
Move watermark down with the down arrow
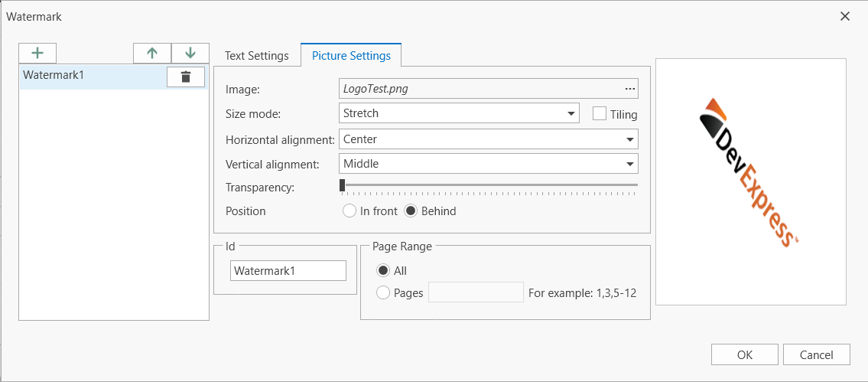coord(190,53)
